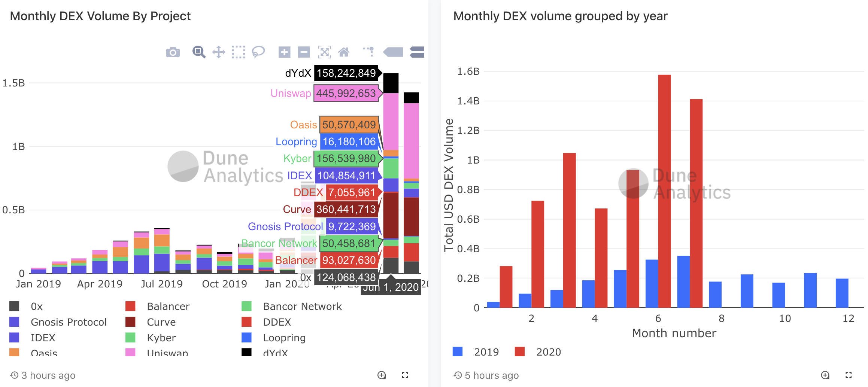868x387 pixels.
Task: Toggle 0x series in legend
Action: pyautogui.click(x=26, y=306)
